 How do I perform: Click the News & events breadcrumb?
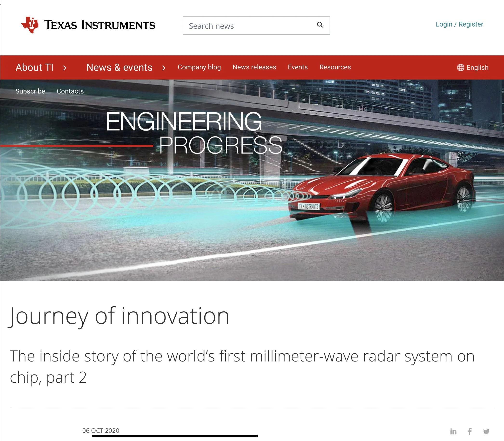tap(119, 67)
